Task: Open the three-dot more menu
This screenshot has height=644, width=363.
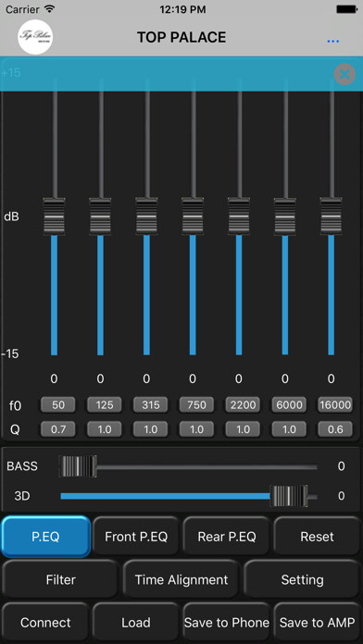Action: coord(332,42)
